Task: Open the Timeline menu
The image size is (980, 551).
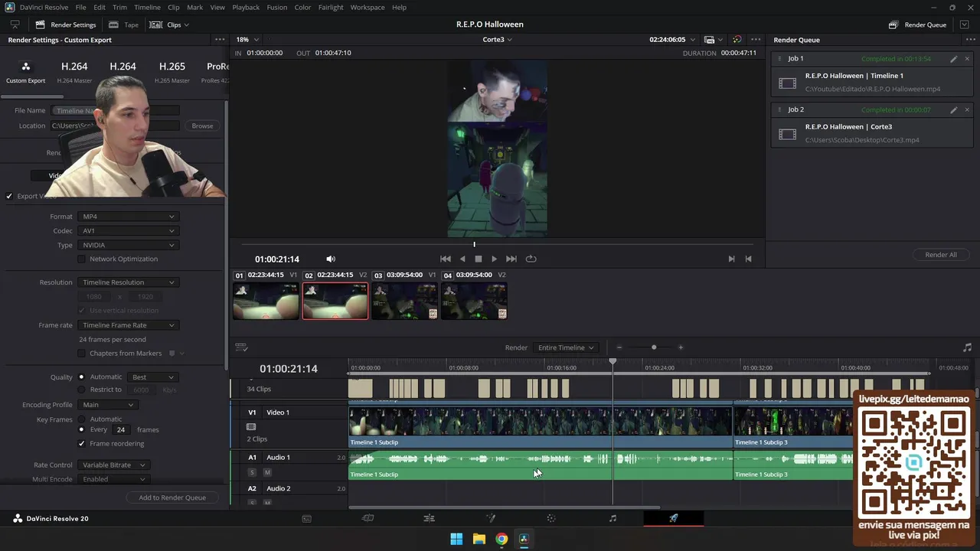Action: tap(147, 7)
